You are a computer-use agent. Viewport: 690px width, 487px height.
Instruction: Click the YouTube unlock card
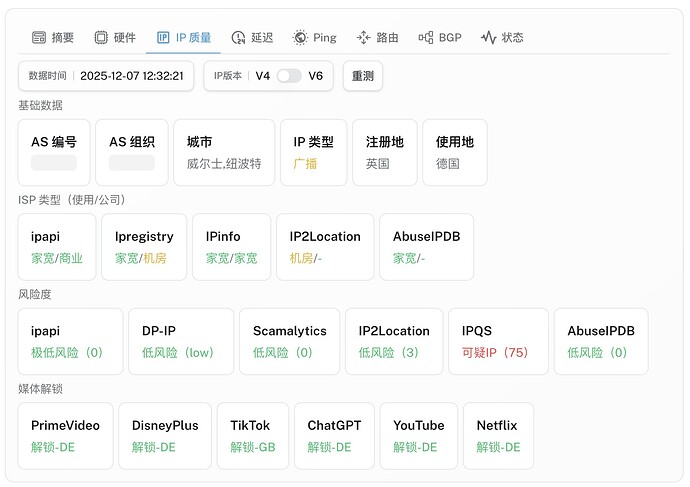[x=418, y=436]
